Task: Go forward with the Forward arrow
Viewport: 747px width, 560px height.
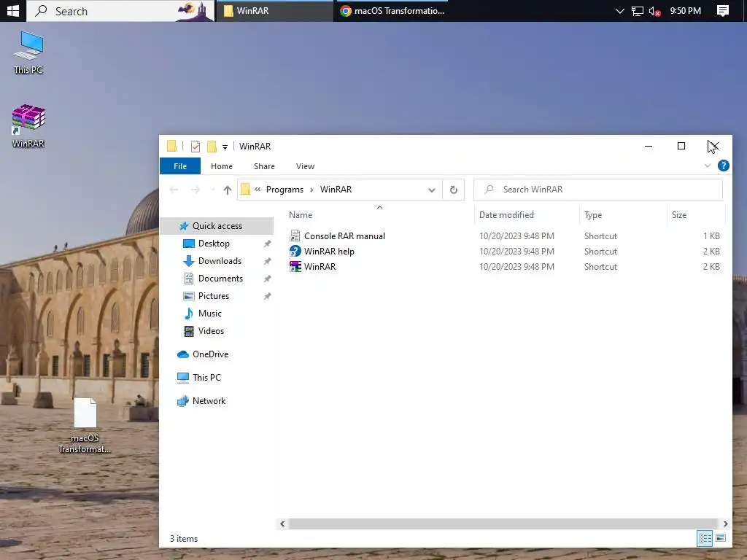Action: (195, 190)
